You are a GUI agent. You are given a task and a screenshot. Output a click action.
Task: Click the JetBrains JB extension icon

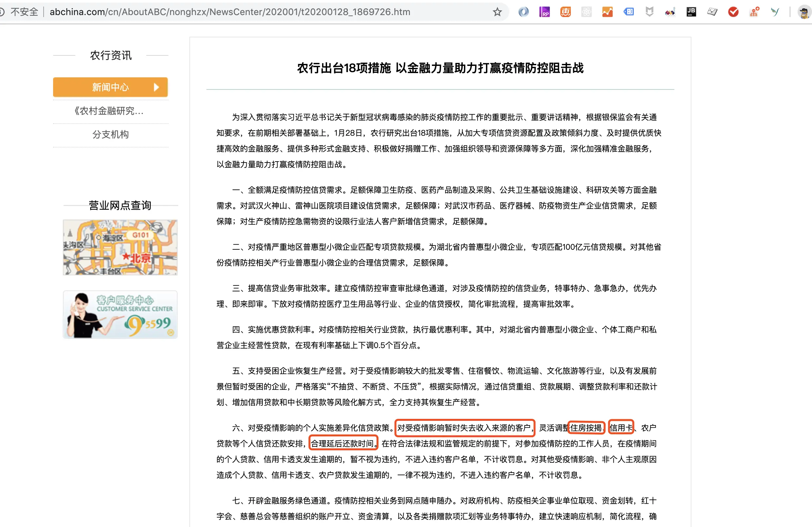point(691,12)
